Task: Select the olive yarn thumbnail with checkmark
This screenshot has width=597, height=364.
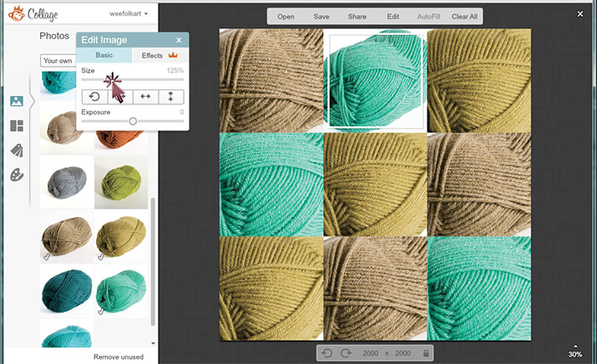Action: pos(121,236)
